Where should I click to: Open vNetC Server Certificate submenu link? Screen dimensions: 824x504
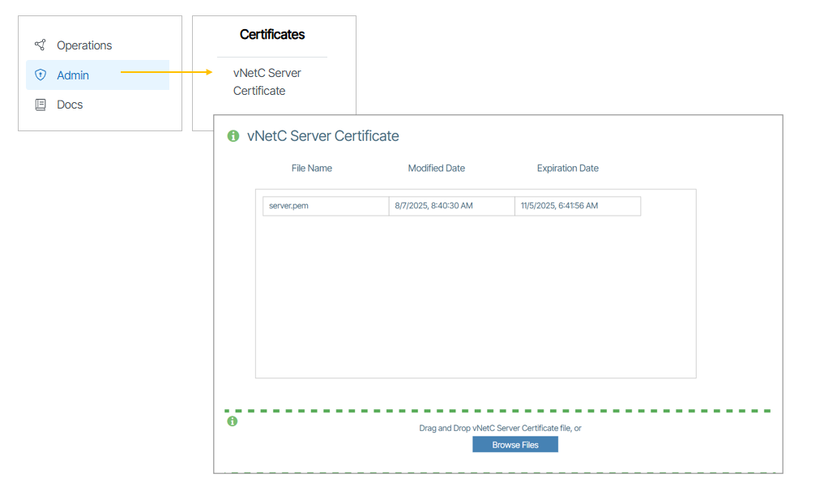click(x=267, y=82)
